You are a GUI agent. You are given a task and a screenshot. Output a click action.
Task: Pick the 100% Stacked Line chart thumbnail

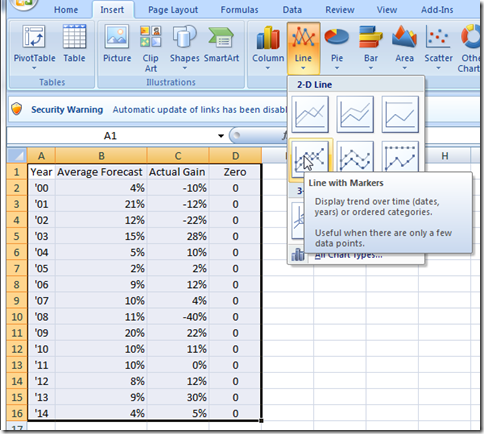click(x=400, y=114)
